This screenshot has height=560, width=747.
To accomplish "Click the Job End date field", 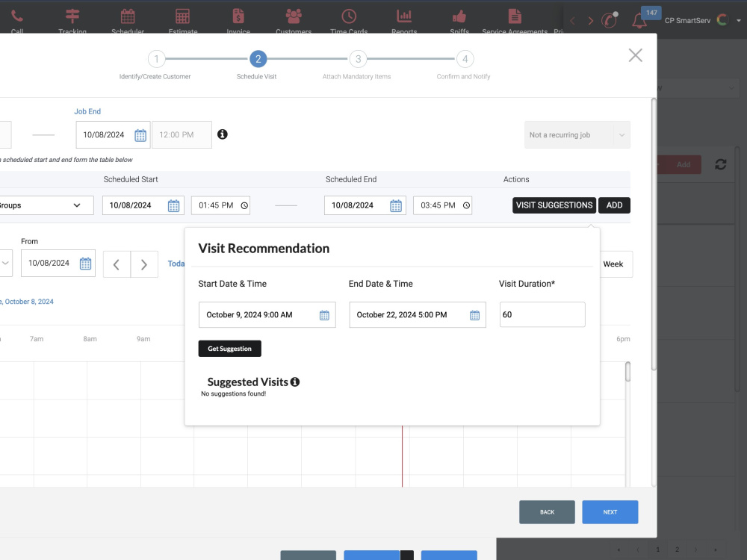I will 113,134.
